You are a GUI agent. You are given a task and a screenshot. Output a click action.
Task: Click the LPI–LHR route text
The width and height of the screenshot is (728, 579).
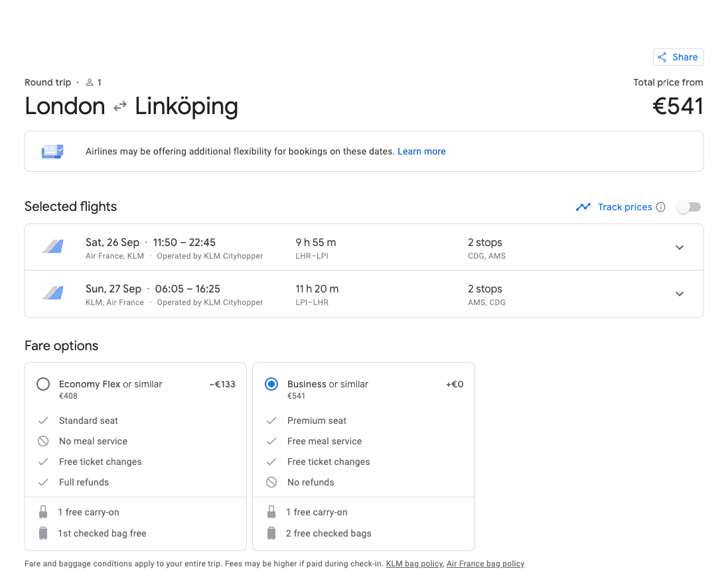312,302
